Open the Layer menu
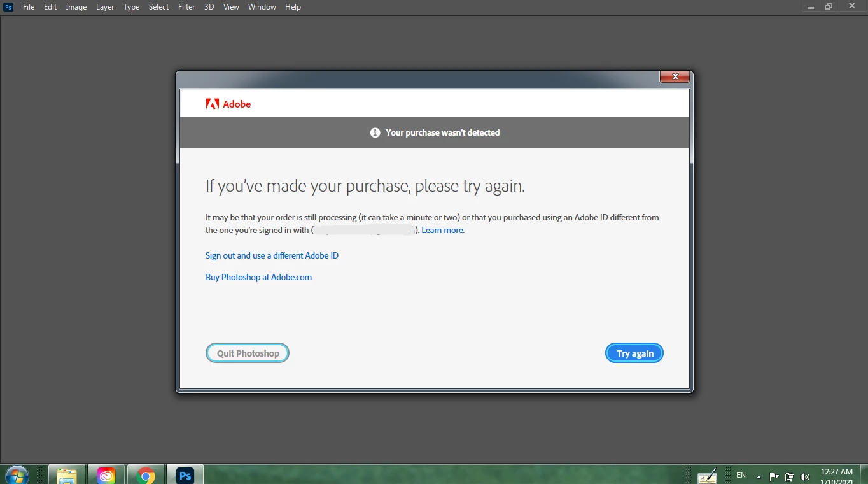 tap(105, 7)
